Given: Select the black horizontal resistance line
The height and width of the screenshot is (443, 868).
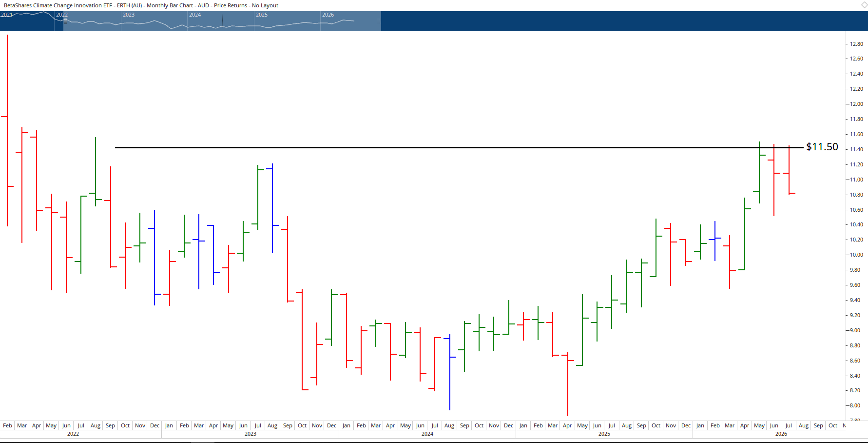Looking at the screenshot, I should (458, 147).
